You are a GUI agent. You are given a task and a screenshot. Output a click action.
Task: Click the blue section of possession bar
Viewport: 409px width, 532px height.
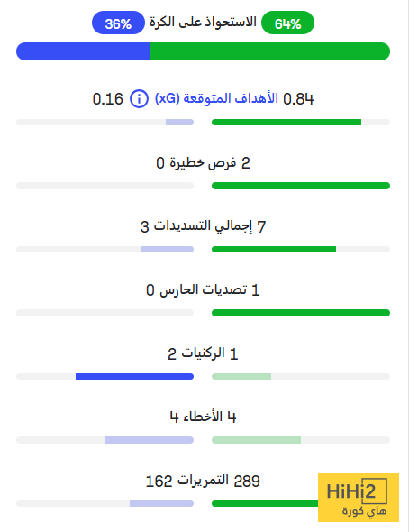point(84,51)
